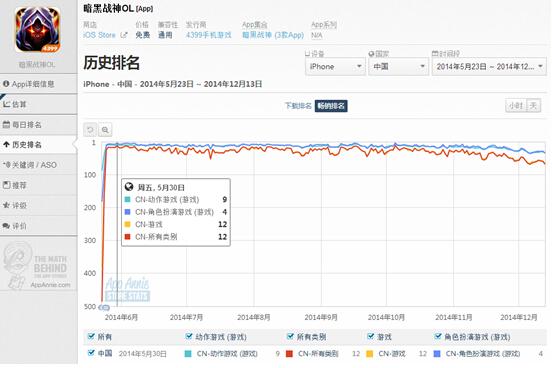The image size is (552, 368).
Task: Uncheck the 所有 checkbox
Action: pos(91,336)
